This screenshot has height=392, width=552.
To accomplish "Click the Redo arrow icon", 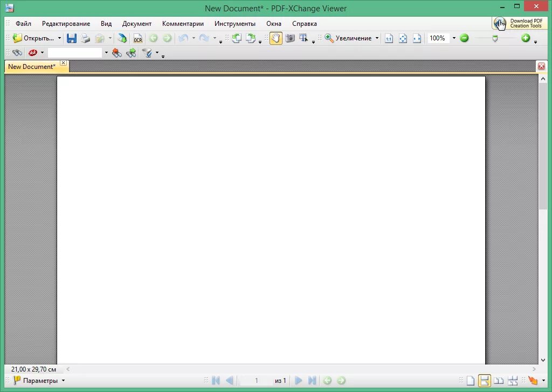I will (x=204, y=38).
